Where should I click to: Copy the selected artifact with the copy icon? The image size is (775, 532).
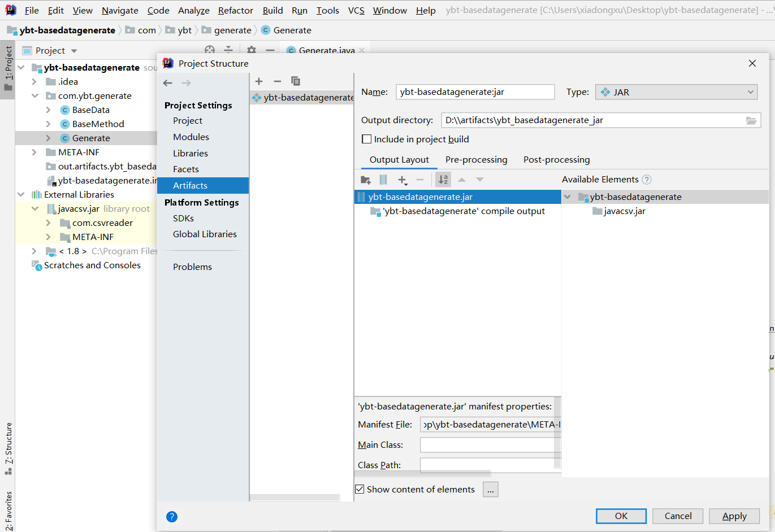click(295, 81)
